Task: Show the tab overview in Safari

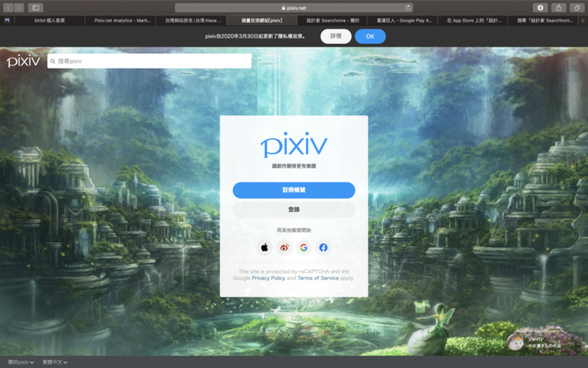Action: click(x=577, y=7)
